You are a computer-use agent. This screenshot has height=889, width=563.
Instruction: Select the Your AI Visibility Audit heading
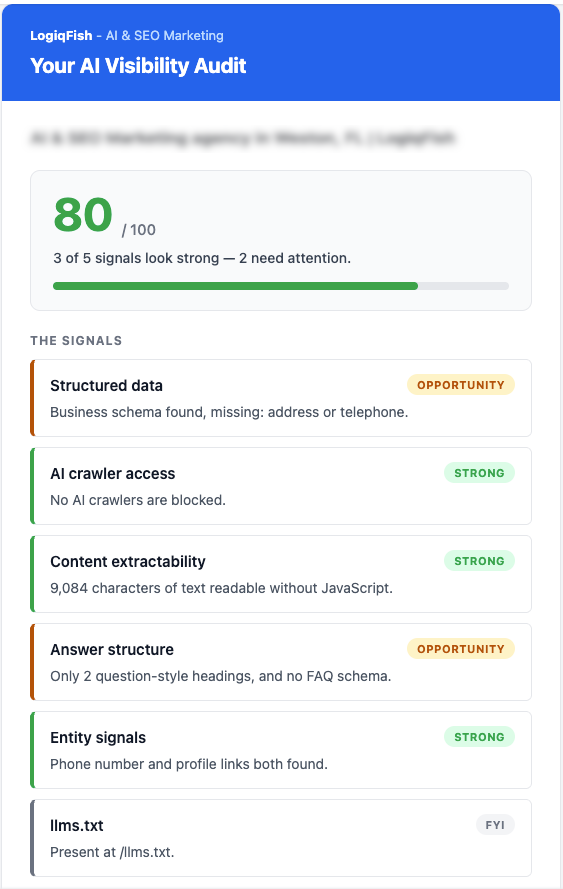(138, 66)
